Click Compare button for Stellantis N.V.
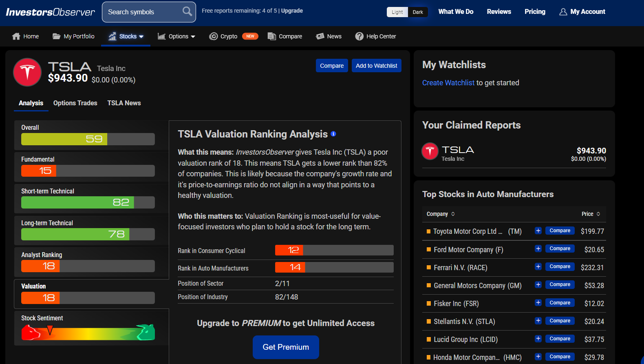This screenshot has height=364, width=644. pos(560,321)
